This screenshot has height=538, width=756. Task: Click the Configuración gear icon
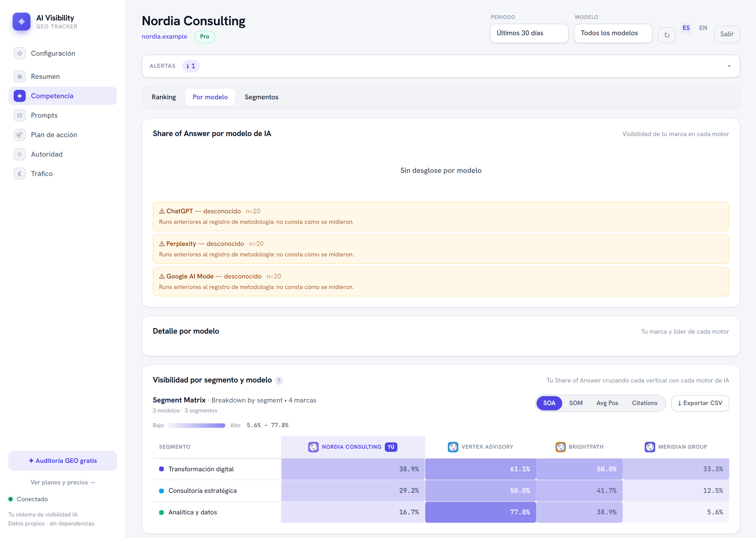pos(19,53)
